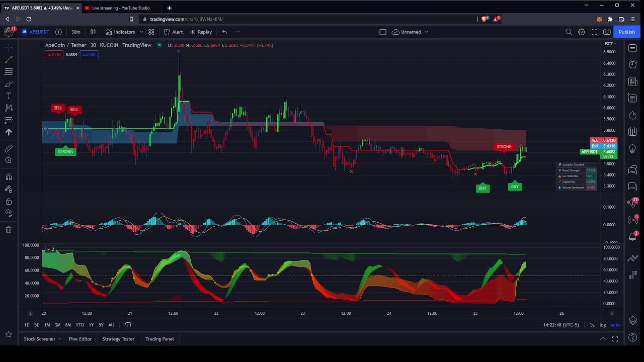Select the arrow icons tool
The width and height of the screenshot is (644, 362).
tap(9, 132)
